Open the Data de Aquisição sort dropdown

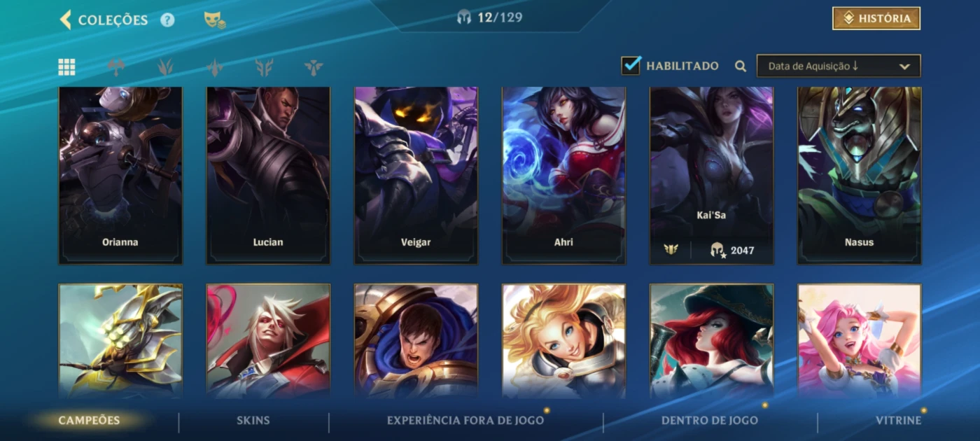[839, 66]
